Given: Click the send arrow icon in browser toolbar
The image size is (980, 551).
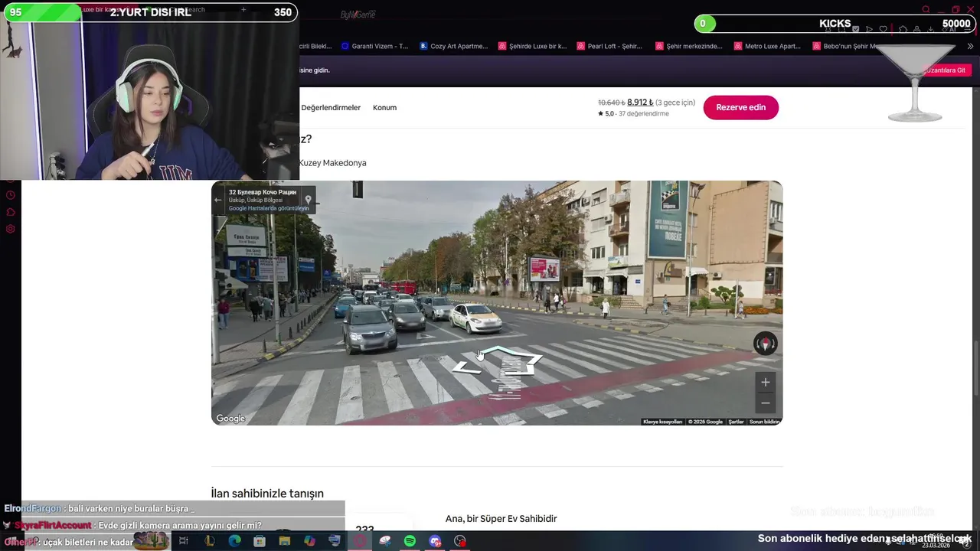Looking at the screenshot, I should (x=870, y=29).
